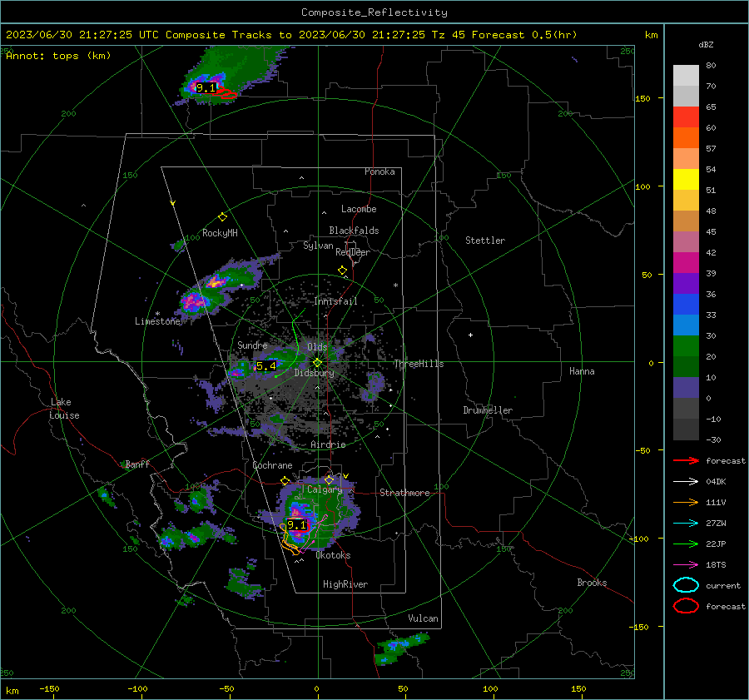Viewport: 749px width, 700px height.
Task: Select the yellow swatch between 54 and 51 dBZ
Action: click(x=686, y=180)
